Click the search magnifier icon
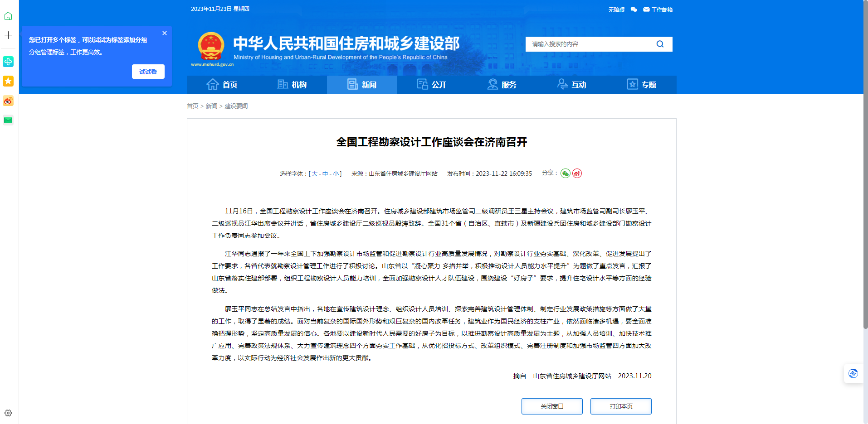 (660, 44)
